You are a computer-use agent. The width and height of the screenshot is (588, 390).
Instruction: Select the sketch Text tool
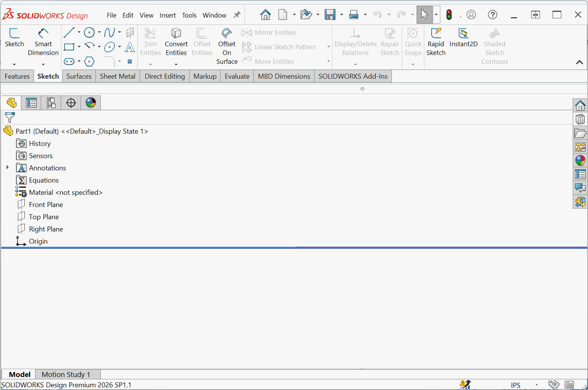(x=130, y=47)
